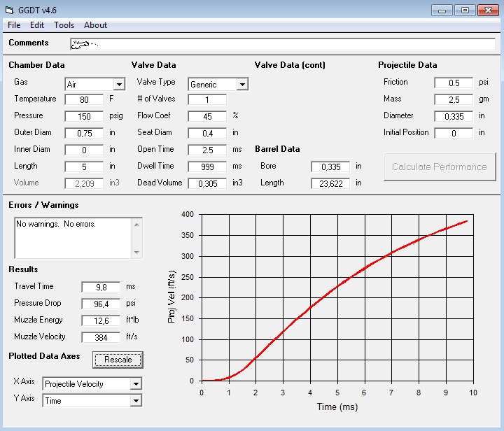Focus the Flow Coef input field
Screen dimensions: 504x431
207,117
